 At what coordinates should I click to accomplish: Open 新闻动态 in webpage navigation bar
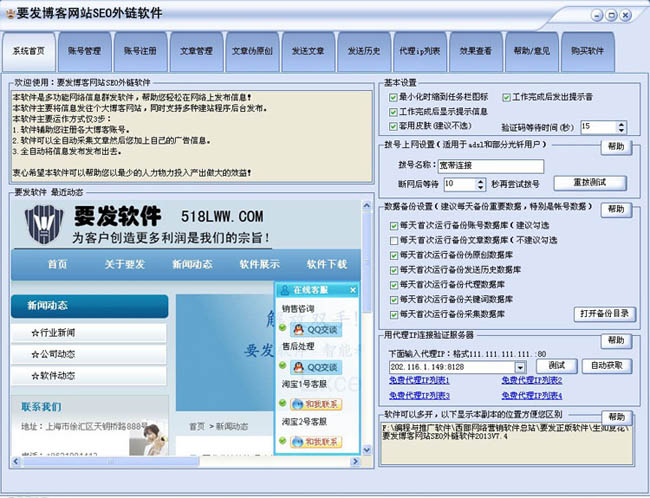192,264
